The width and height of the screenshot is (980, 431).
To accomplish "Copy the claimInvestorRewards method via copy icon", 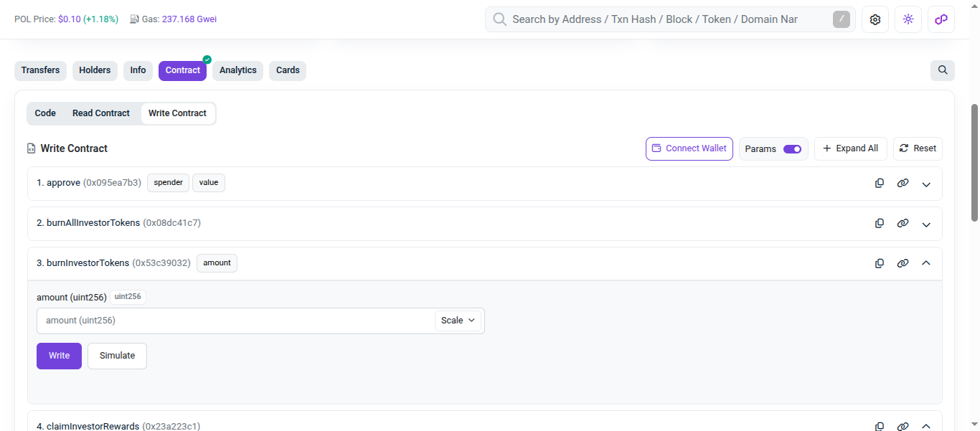I will tap(880, 426).
